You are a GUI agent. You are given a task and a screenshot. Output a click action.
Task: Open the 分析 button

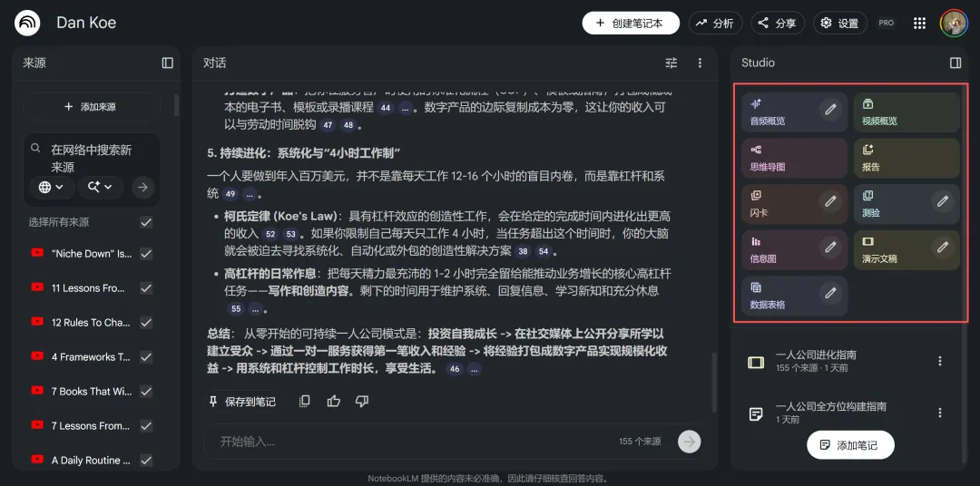pos(715,23)
